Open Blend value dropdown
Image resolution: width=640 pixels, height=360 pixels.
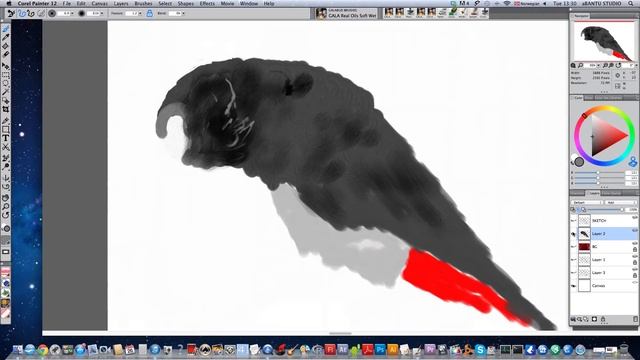183,13
